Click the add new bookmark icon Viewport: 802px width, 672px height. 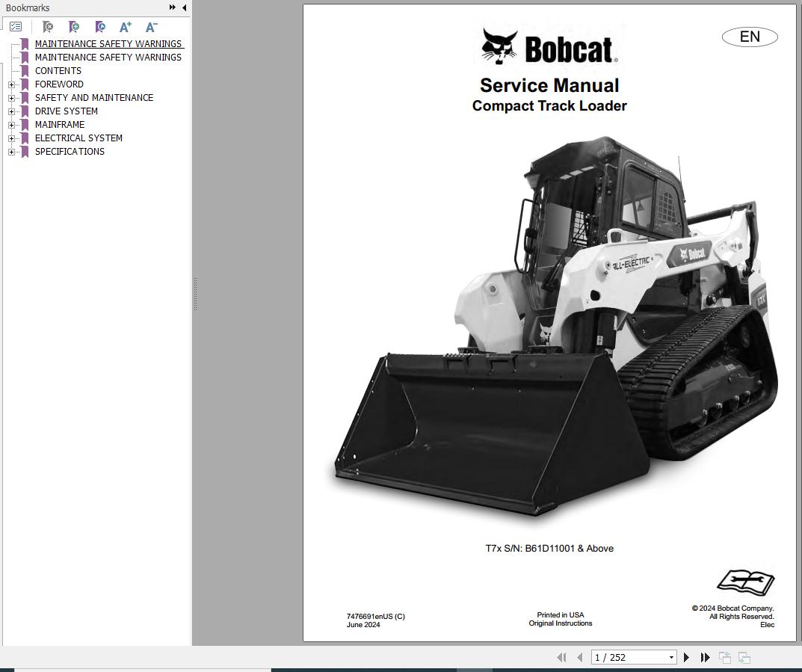click(74, 27)
